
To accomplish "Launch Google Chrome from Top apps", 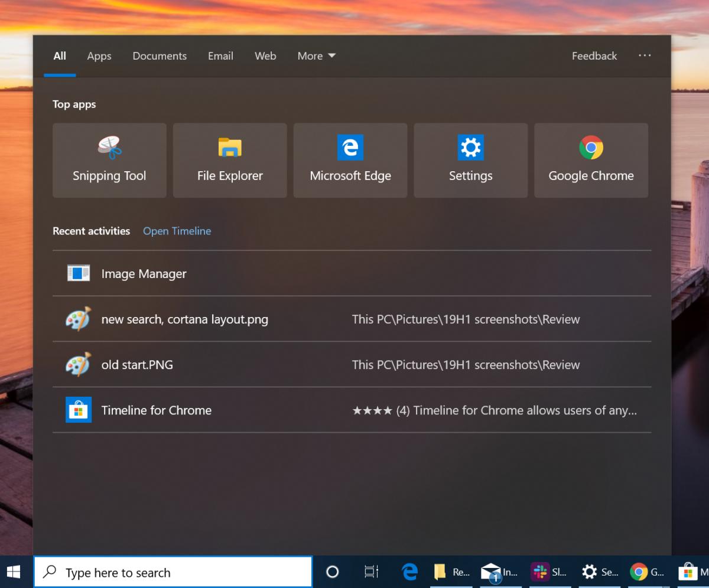I will click(x=591, y=160).
